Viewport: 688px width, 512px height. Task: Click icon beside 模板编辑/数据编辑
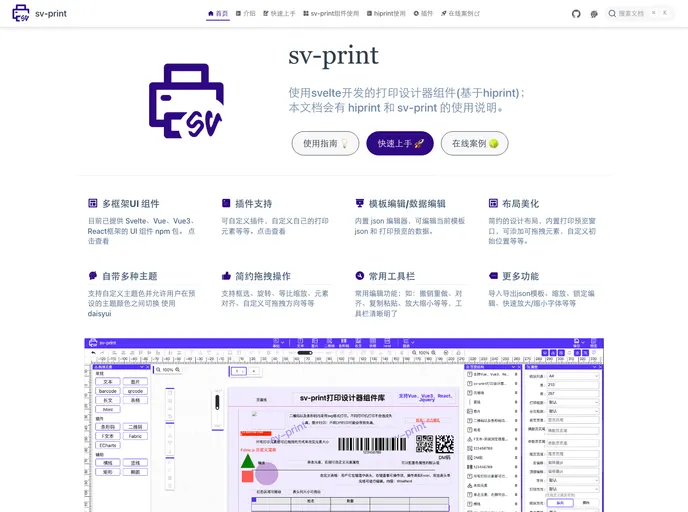tap(360, 203)
